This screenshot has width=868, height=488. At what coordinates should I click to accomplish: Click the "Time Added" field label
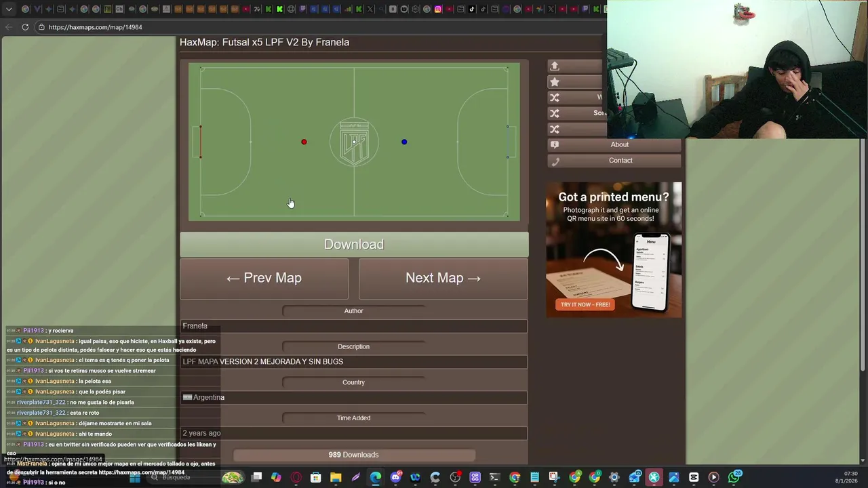point(353,418)
